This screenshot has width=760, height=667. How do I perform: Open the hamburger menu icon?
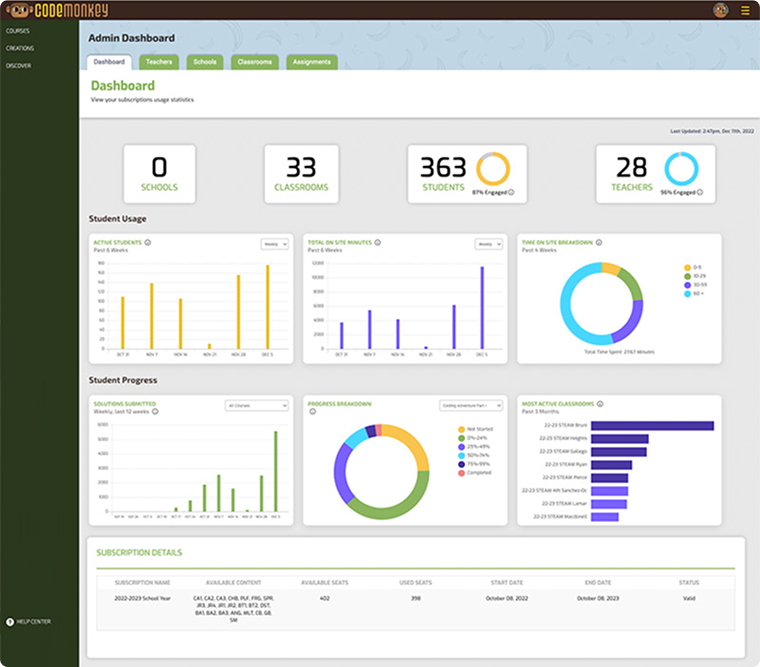point(745,10)
